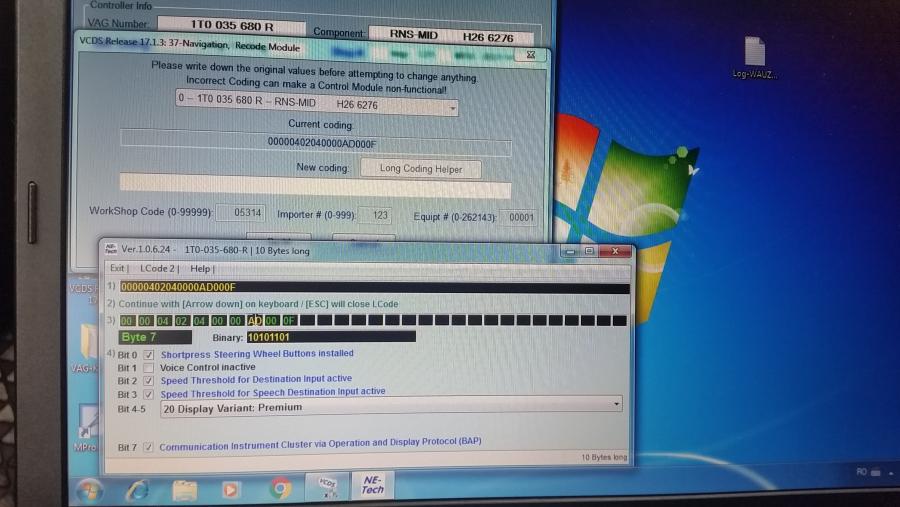Click the New coding input field

point(315,189)
